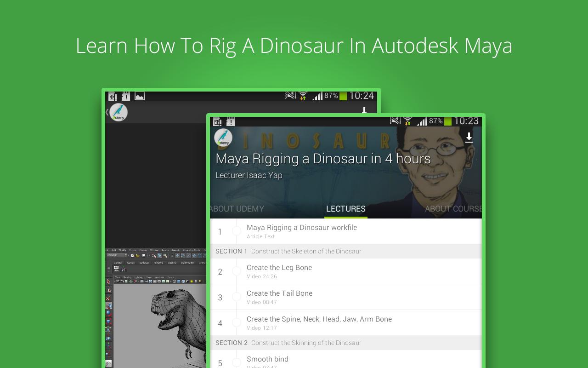
Task: Tap the Udemy logo icon
Action: [x=224, y=138]
